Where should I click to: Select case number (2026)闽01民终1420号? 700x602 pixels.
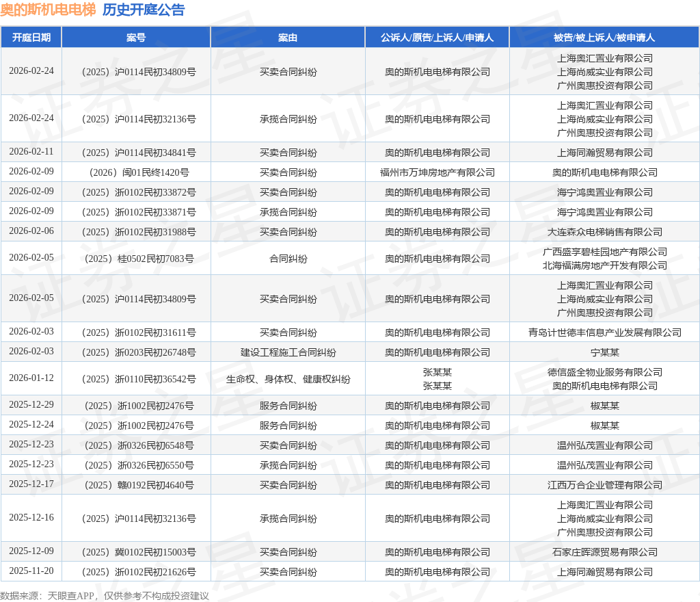coord(139,172)
